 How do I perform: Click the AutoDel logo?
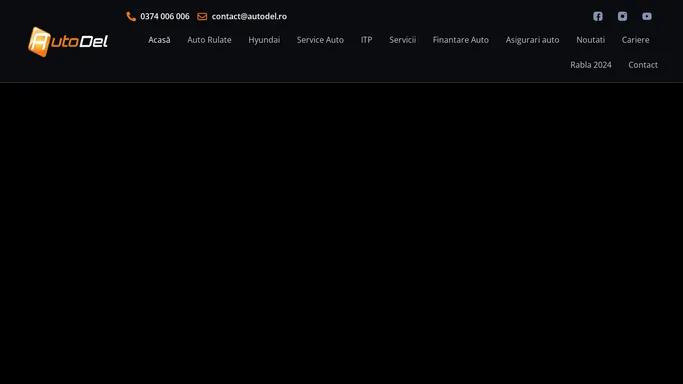tap(68, 42)
